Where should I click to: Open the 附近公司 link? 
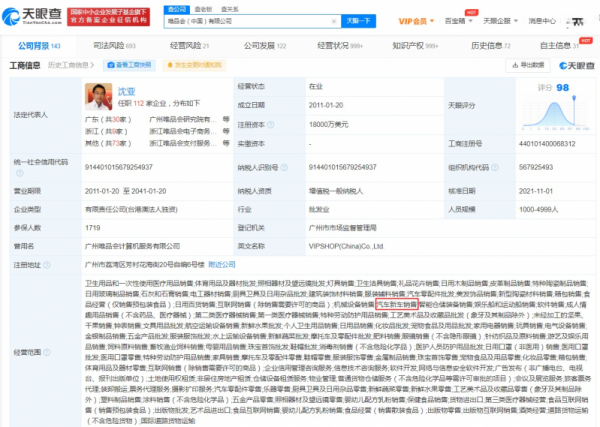[x=222, y=265]
